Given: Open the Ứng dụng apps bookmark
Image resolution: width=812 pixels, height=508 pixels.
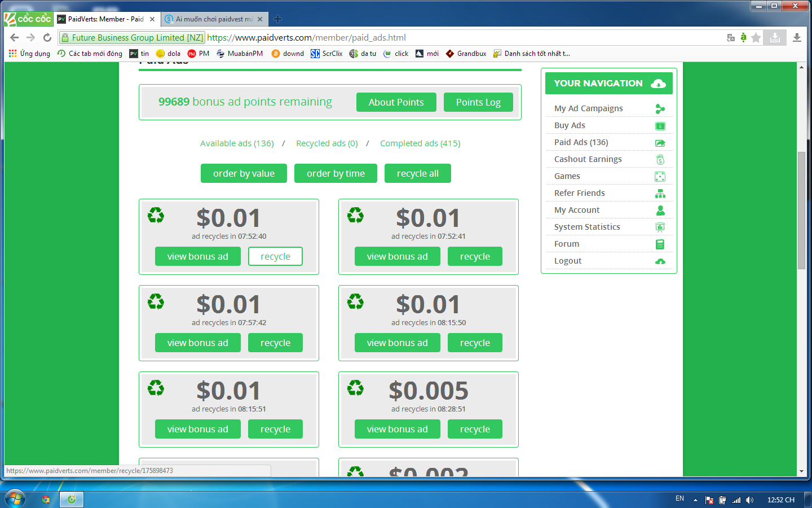Looking at the screenshot, I should click(x=29, y=54).
